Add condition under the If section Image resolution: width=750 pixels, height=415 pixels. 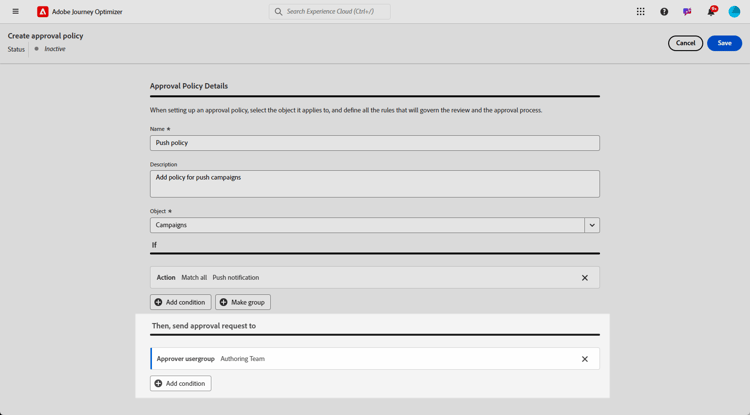tap(180, 302)
